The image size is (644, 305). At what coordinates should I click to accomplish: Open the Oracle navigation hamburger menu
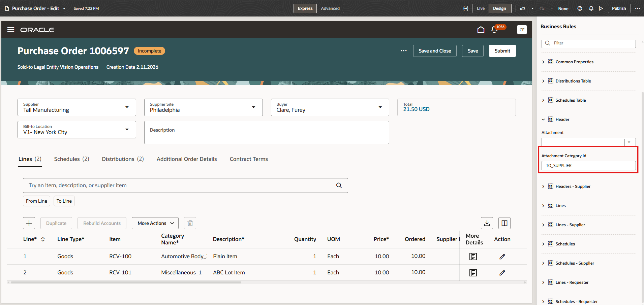pyautogui.click(x=10, y=30)
